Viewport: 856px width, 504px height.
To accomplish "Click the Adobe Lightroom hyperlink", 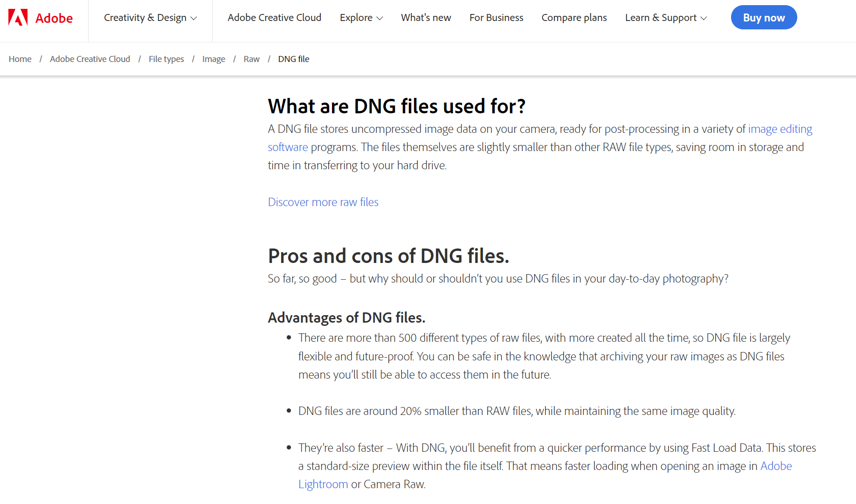I will click(x=323, y=484).
